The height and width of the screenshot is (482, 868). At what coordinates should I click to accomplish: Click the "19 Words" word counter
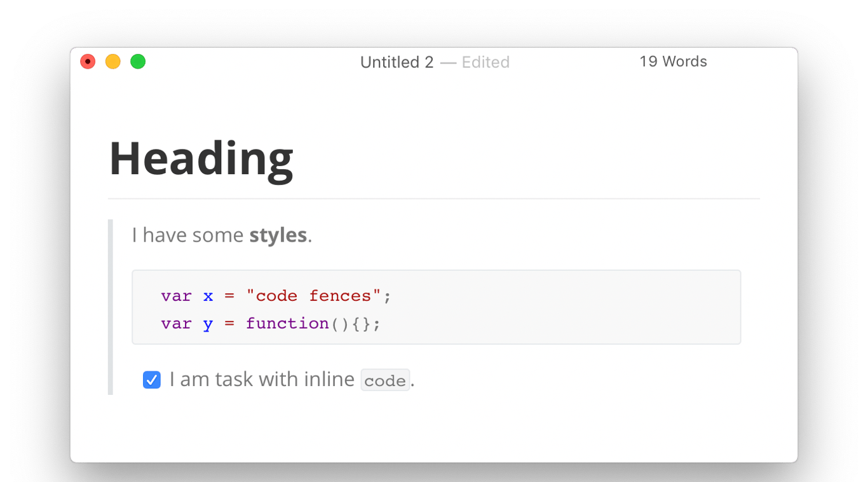coord(673,62)
